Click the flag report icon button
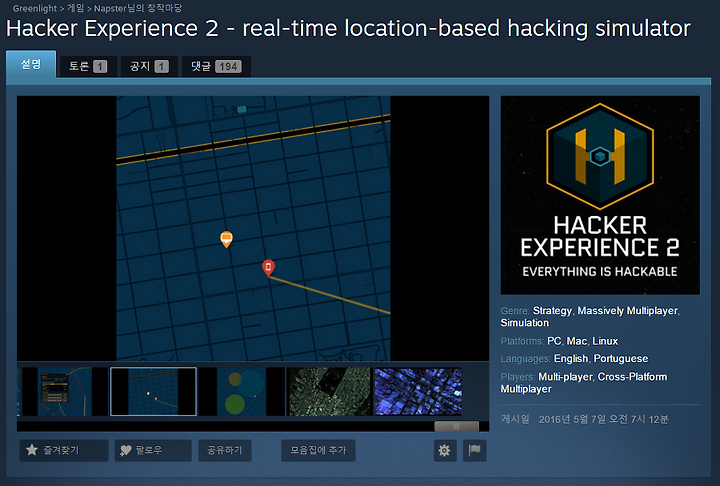The width and height of the screenshot is (720, 486). [474, 450]
